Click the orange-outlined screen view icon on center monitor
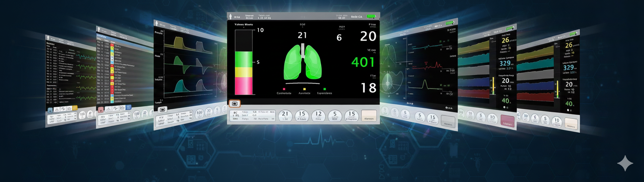Viewport: 644px width, 182px height. point(234,104)
